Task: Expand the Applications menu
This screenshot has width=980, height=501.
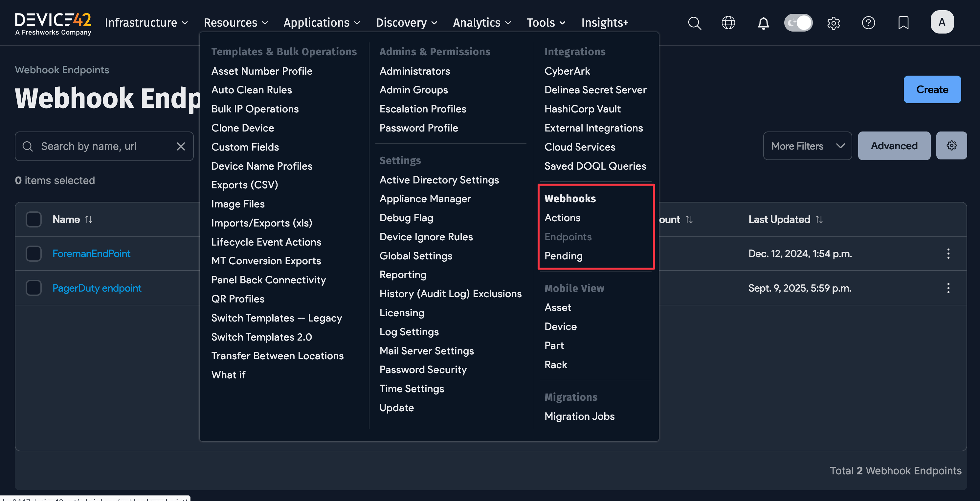Action: coord(322,23)
